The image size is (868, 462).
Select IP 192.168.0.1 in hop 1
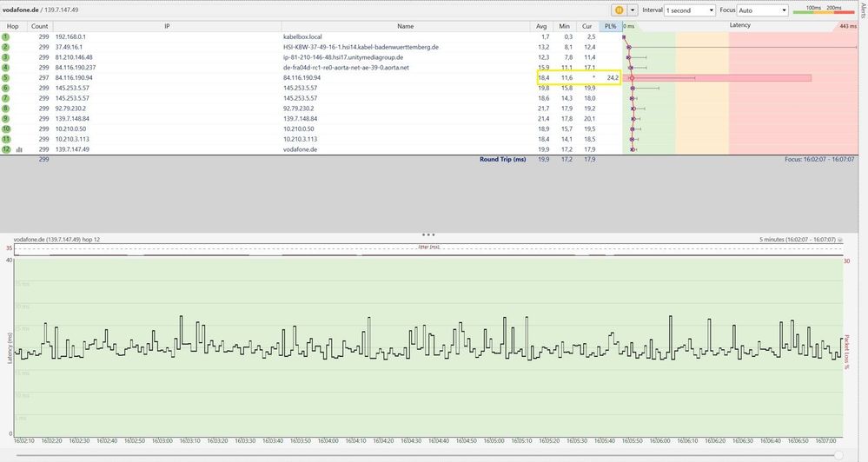click(x=70, y=37)
